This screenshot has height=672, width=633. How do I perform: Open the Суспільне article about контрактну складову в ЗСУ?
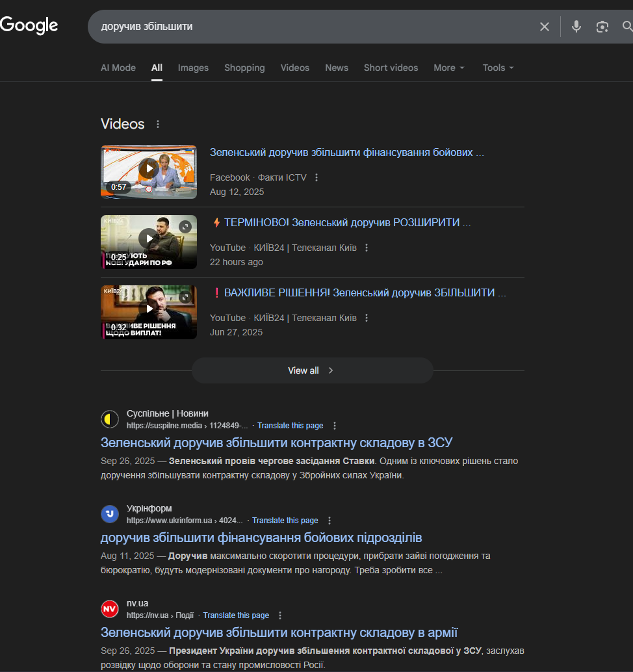pos(276,443)
